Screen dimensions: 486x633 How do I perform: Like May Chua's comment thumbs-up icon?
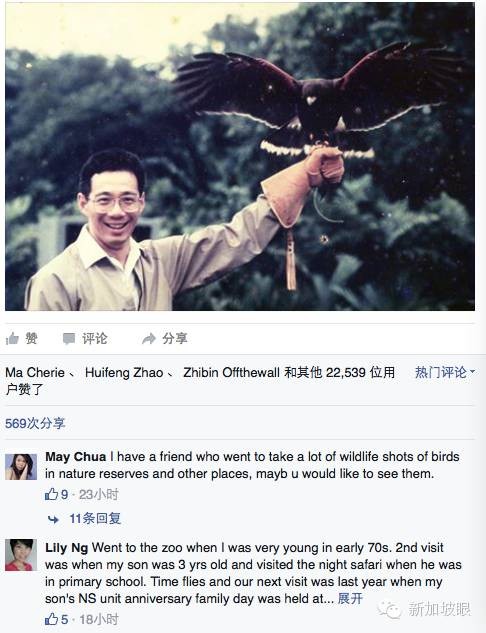coord(51,494)
